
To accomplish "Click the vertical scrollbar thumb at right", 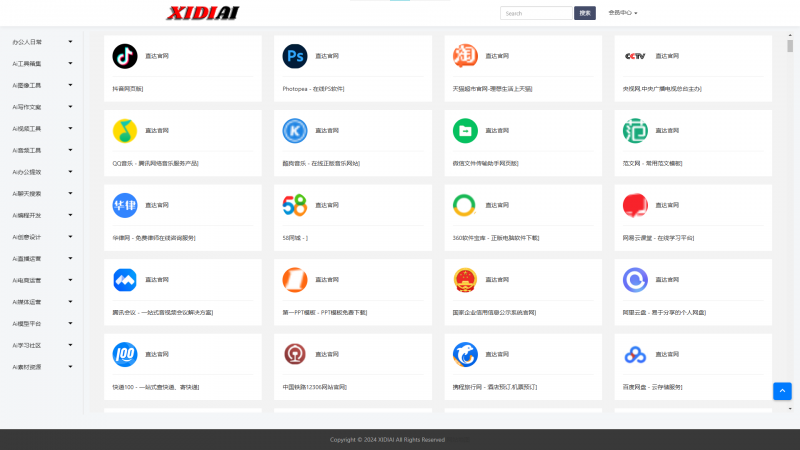I will (790, 46).
